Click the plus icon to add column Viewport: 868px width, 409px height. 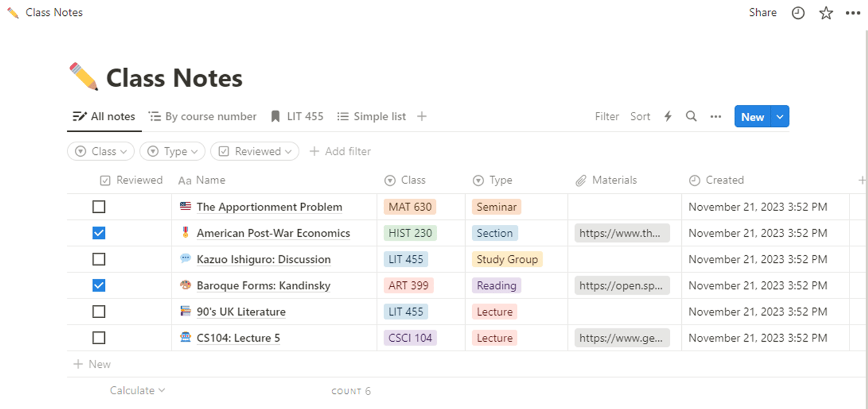(862, 180)
